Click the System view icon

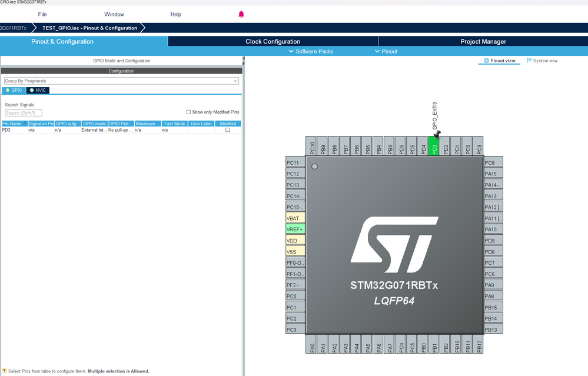530,61
